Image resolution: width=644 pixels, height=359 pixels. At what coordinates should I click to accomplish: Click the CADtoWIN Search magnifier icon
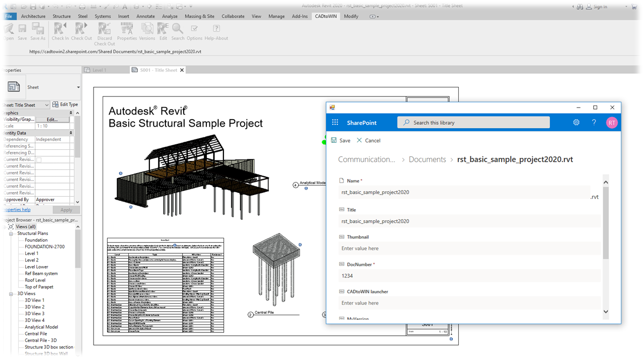click(x=178, y=29)
